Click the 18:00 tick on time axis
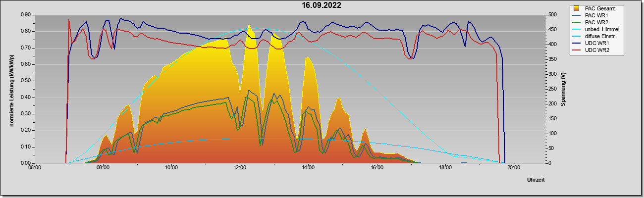 (x=445, y=168)
